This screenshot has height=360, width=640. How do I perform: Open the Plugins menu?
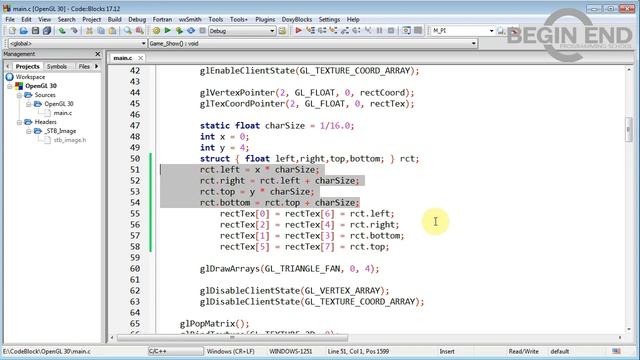point(265,19)
